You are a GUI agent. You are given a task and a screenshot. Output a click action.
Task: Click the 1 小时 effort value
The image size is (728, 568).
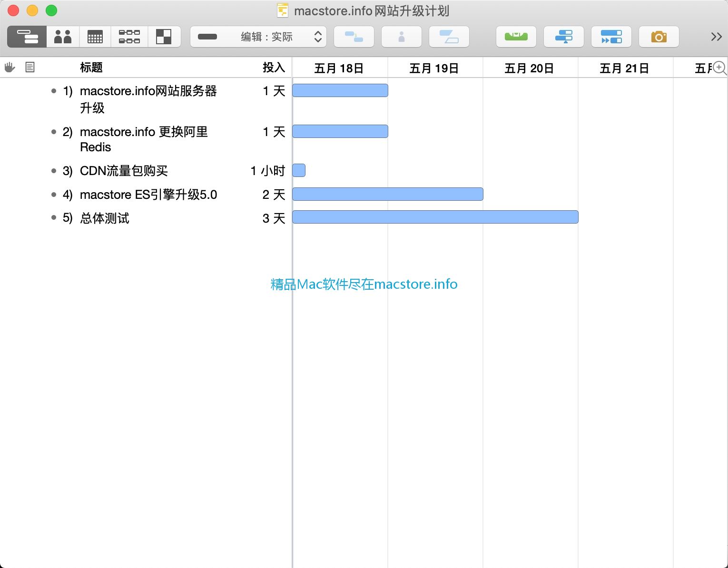(x=268, y=171)
